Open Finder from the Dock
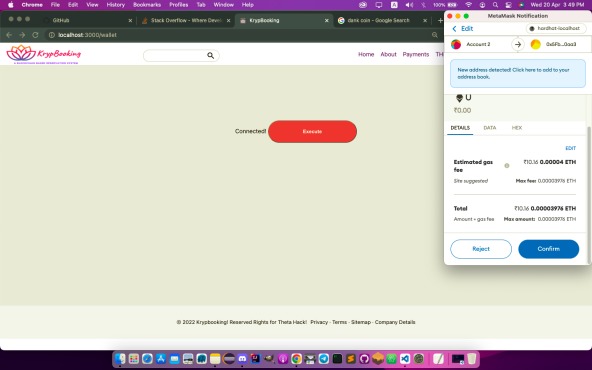The height and width of the screenshot is (370, 592). (120, 358)
